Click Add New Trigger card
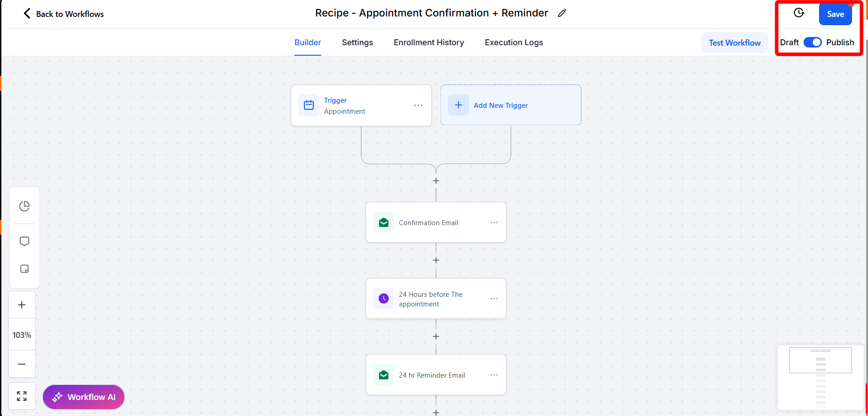868x416 pixels. 511,105
